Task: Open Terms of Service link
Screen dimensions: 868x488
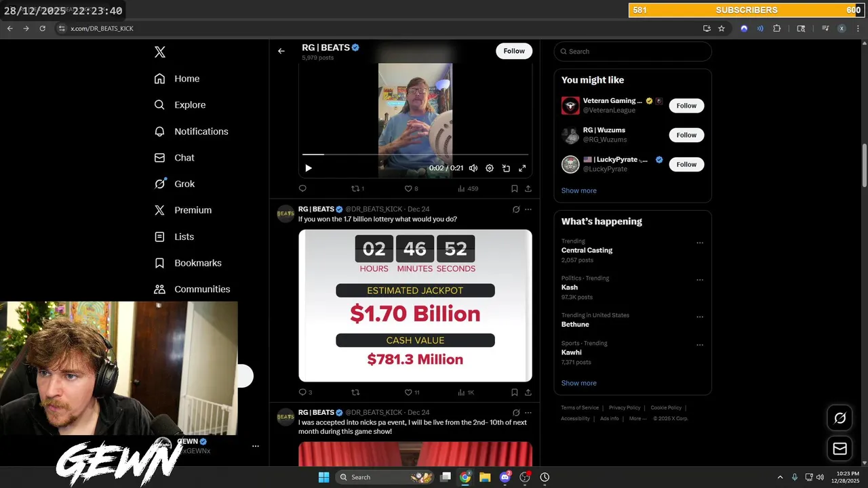Action: pyautogui.click(x=580, y=408)
